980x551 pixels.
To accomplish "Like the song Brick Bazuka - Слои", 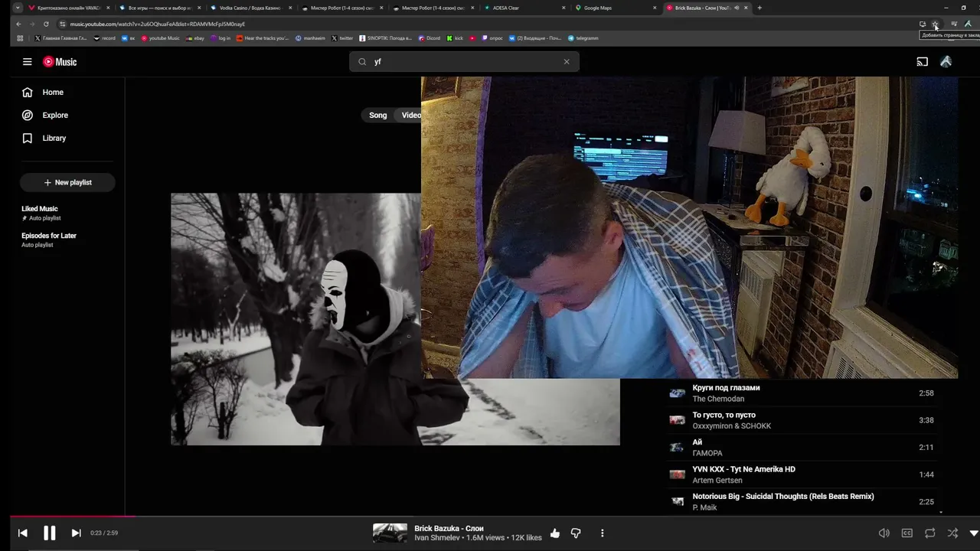I will [555, 533].
